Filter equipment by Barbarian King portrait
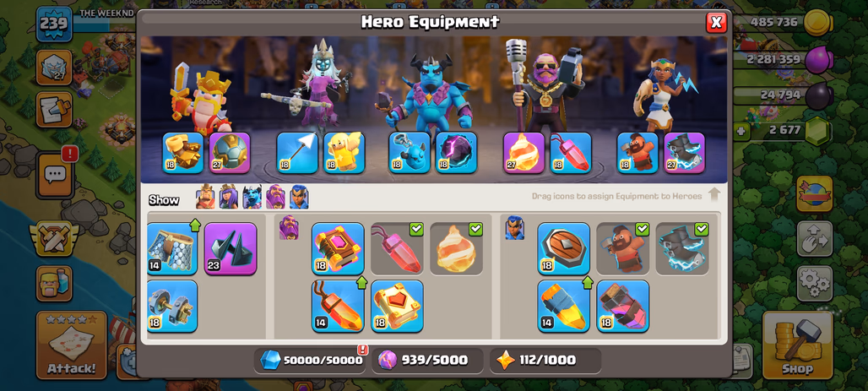868x391 pixels. point(205,197)
